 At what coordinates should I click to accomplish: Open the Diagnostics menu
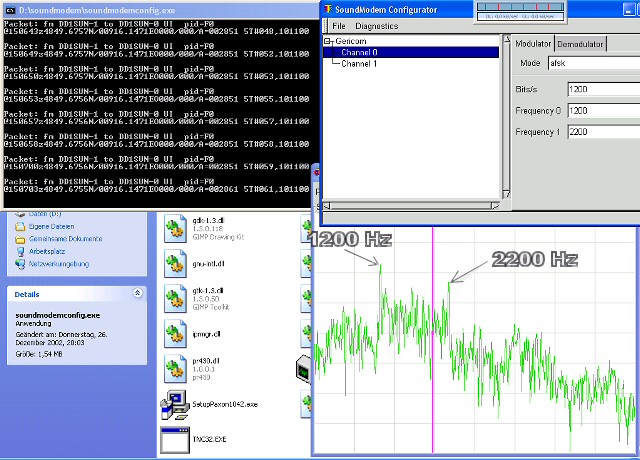coord(376,25)
